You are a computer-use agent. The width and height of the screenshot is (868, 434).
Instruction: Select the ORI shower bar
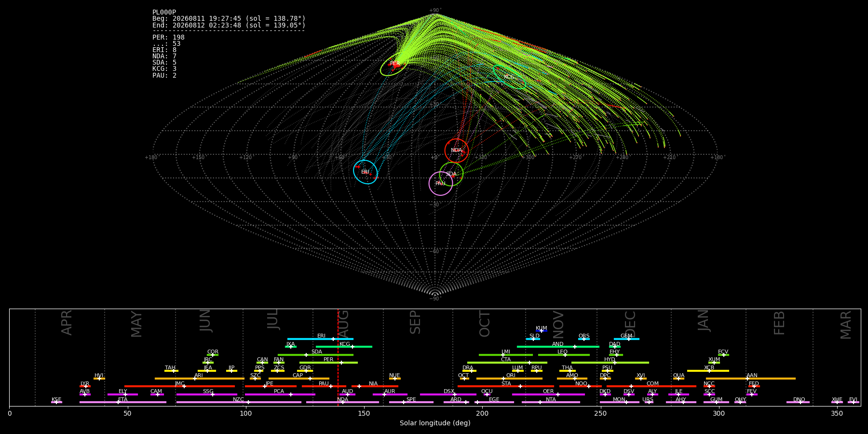coord(509,379)
